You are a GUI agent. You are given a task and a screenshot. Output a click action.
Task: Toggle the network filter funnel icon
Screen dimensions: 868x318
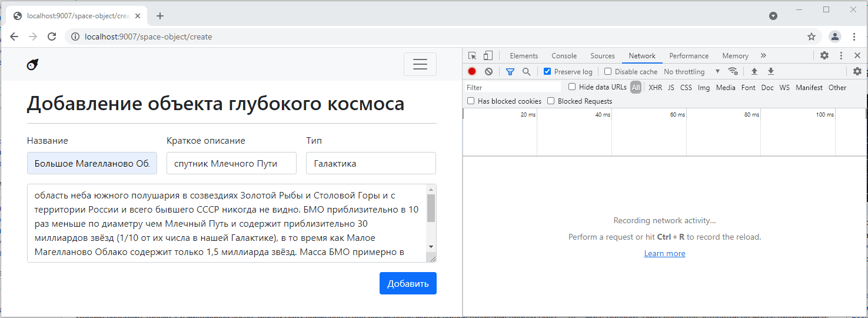[x=510, y=71]
